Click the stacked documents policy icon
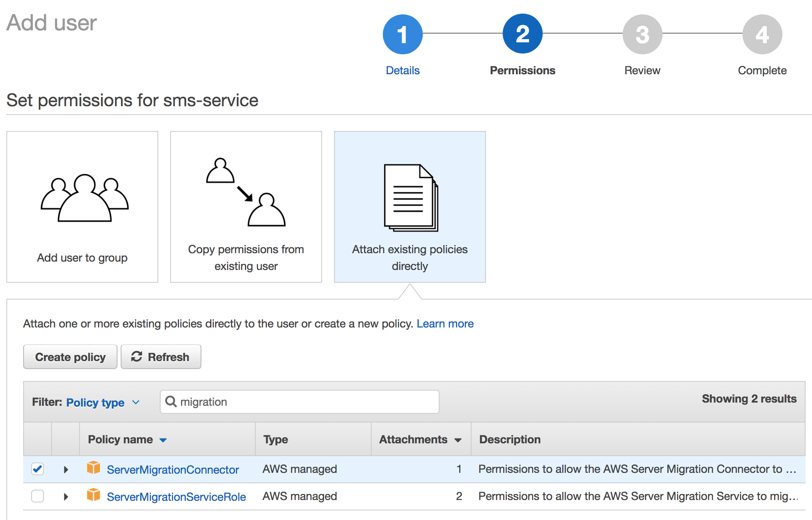The width and height of the screenshot is (812, 520). pyautogui.click(x=411, y=198)
